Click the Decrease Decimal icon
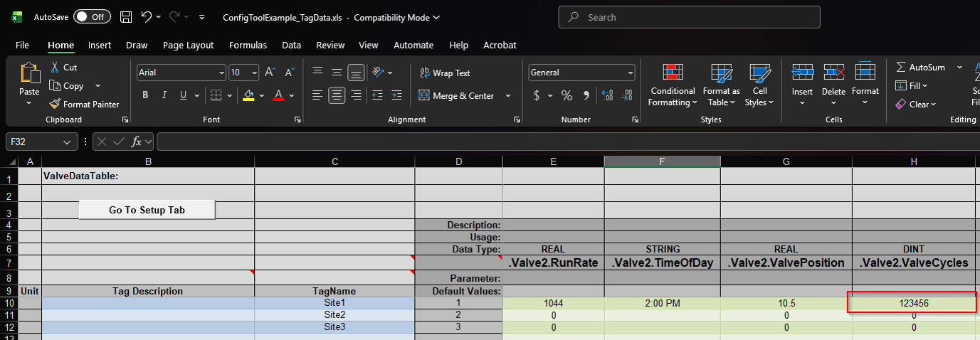This screenshot has width=980, height=340. click(627, 95)
